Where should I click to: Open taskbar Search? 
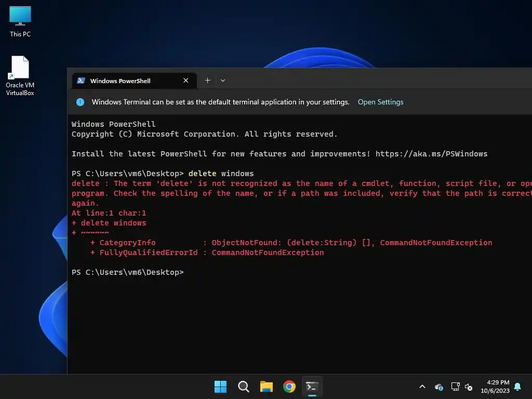243,387
